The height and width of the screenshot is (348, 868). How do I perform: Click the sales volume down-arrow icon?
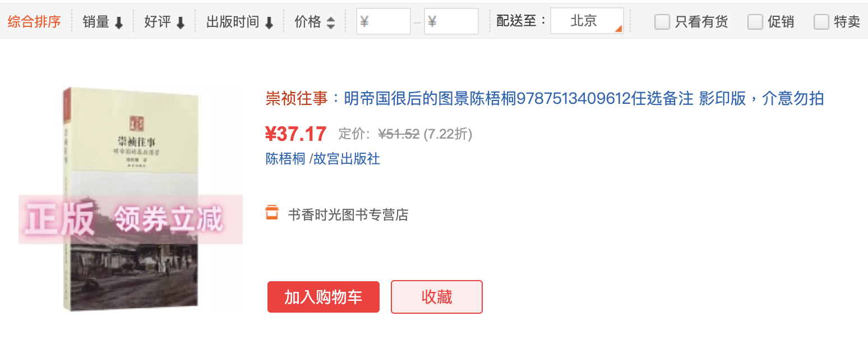[x=118, y=22]
